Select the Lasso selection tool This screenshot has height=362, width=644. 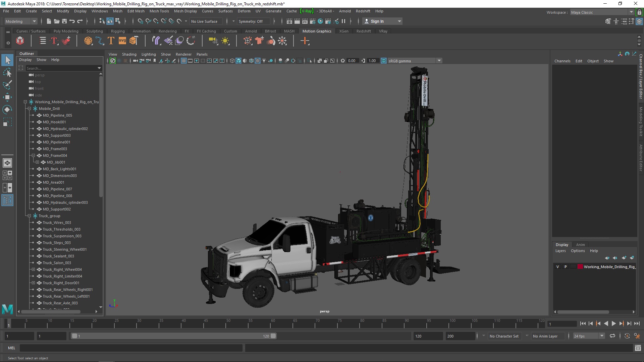pos(7,72)
